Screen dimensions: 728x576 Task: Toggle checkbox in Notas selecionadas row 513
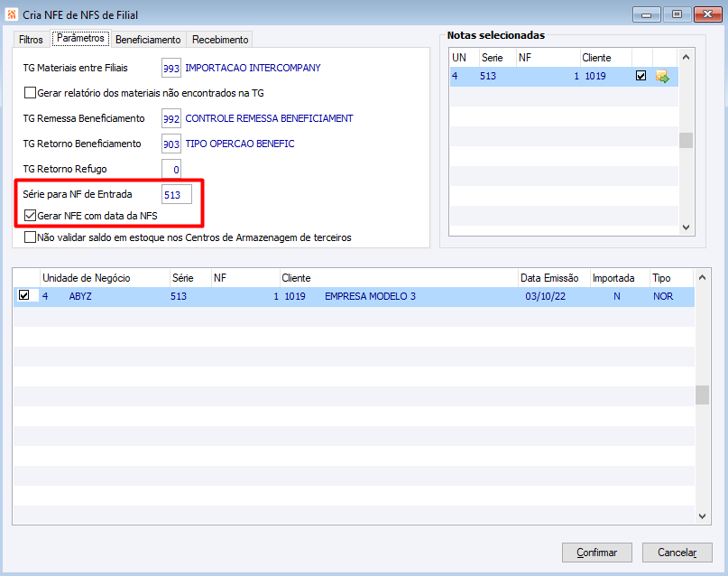(x=640, y=76)
